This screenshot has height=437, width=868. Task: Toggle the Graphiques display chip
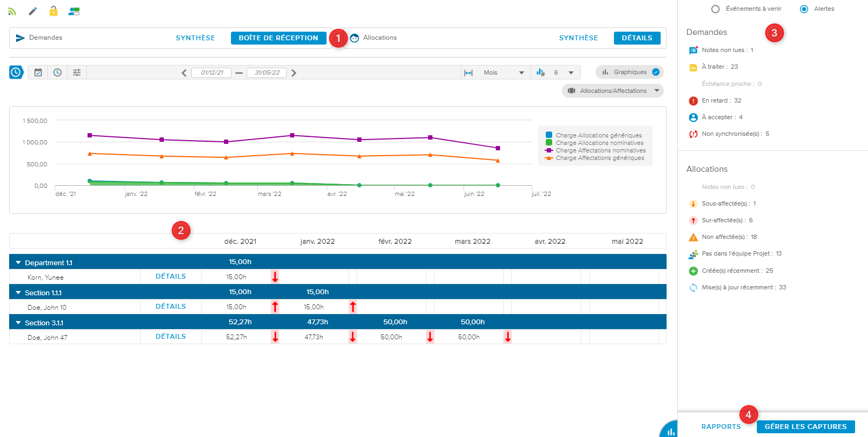tap(630, 72)
